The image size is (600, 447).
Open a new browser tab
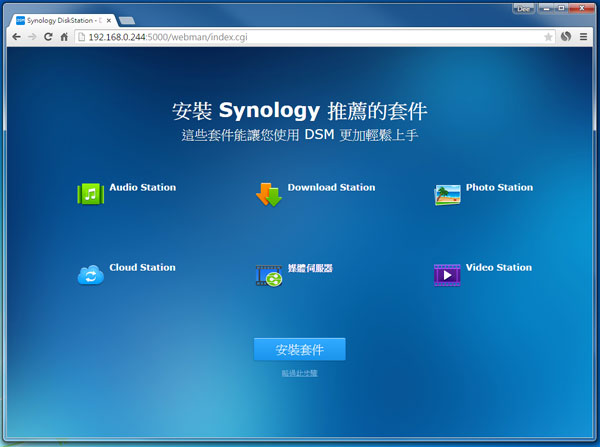pos(129,20)
